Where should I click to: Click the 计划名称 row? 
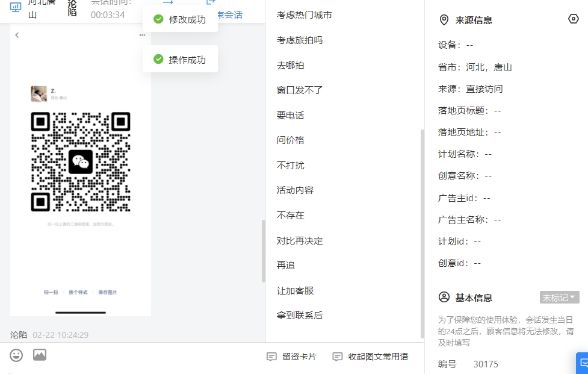pos(465,154)
